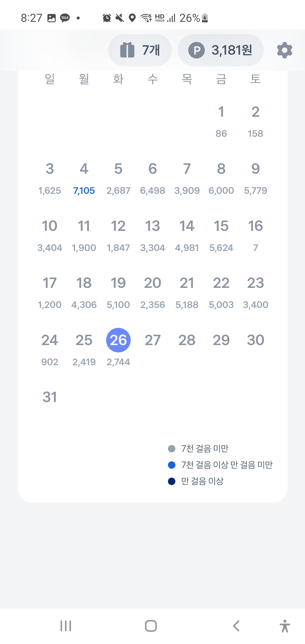305x644 pixels.
Task: Tap the P points coin icon
Action: (196, 50)
